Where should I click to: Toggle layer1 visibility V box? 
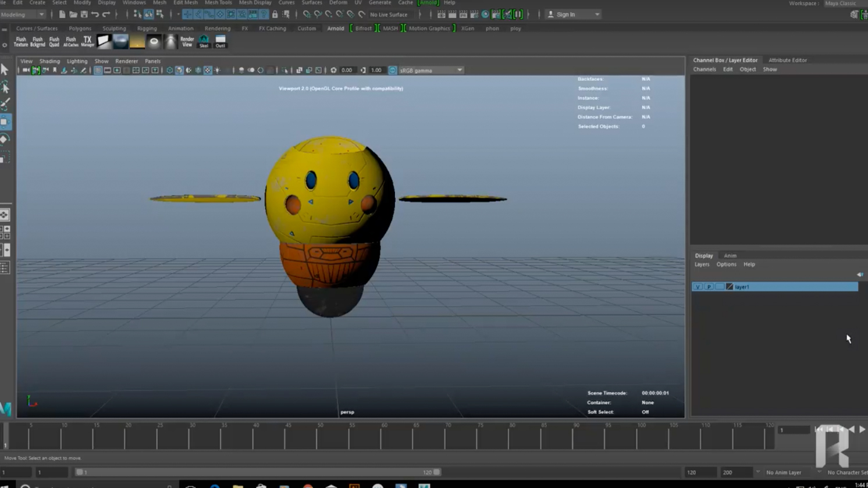point(698,287)
